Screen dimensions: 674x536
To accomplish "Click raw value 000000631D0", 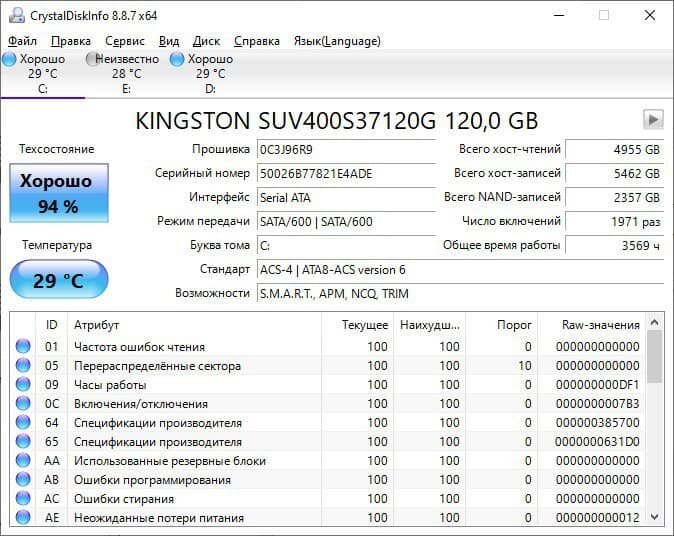I will [597, 442].
